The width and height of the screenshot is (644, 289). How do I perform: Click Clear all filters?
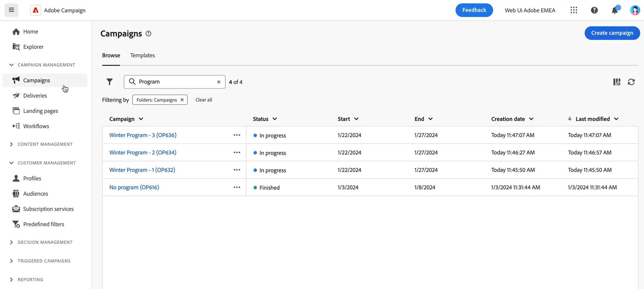[x=204, y=100]
